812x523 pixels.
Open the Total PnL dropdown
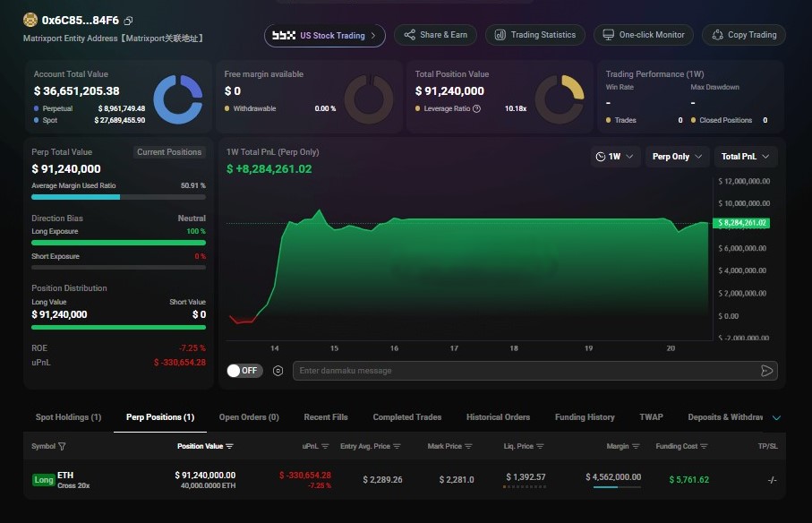[x=745, y=157]
